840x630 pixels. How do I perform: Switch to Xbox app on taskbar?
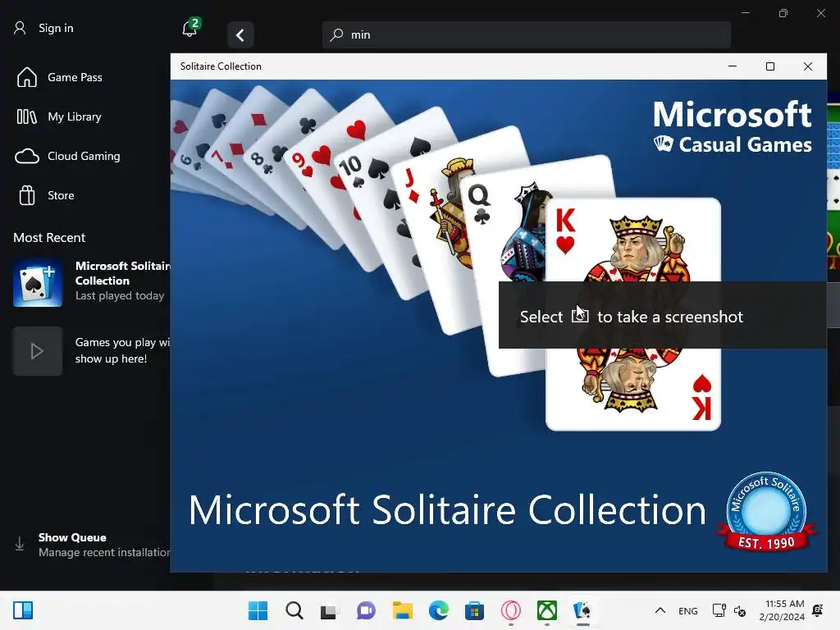click(x=547, y=610)
